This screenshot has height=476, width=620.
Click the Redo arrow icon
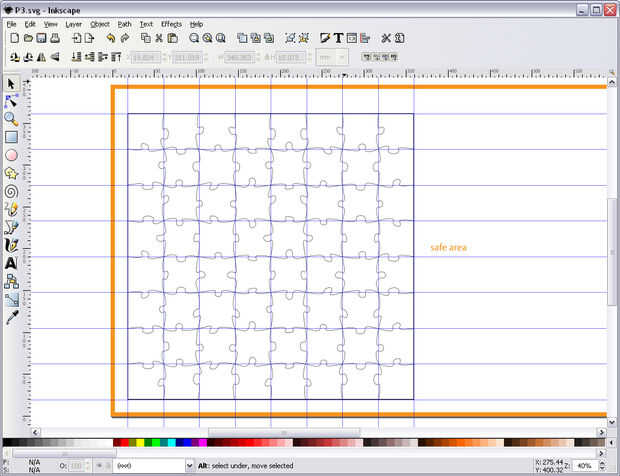click(x=125, y=38)
